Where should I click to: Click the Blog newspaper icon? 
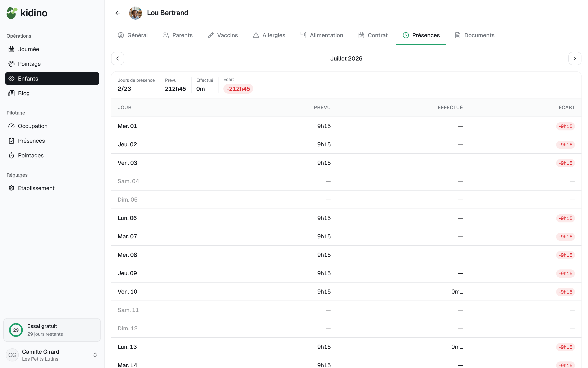[11, 93]
